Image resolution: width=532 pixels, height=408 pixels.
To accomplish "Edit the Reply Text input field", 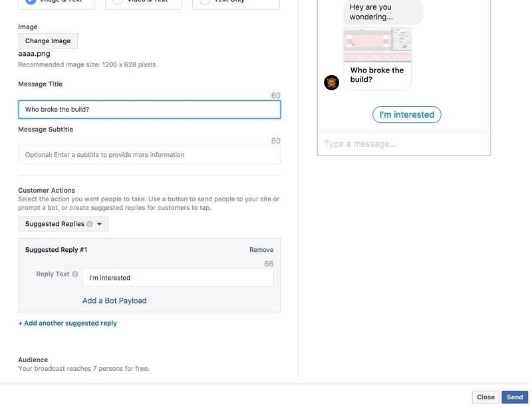I will point(178,278).
